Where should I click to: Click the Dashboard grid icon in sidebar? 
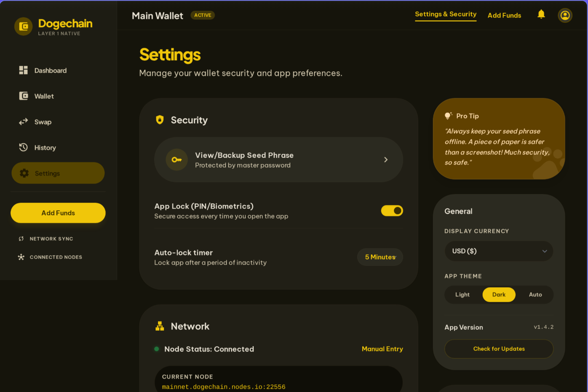[x=24, y=70]
